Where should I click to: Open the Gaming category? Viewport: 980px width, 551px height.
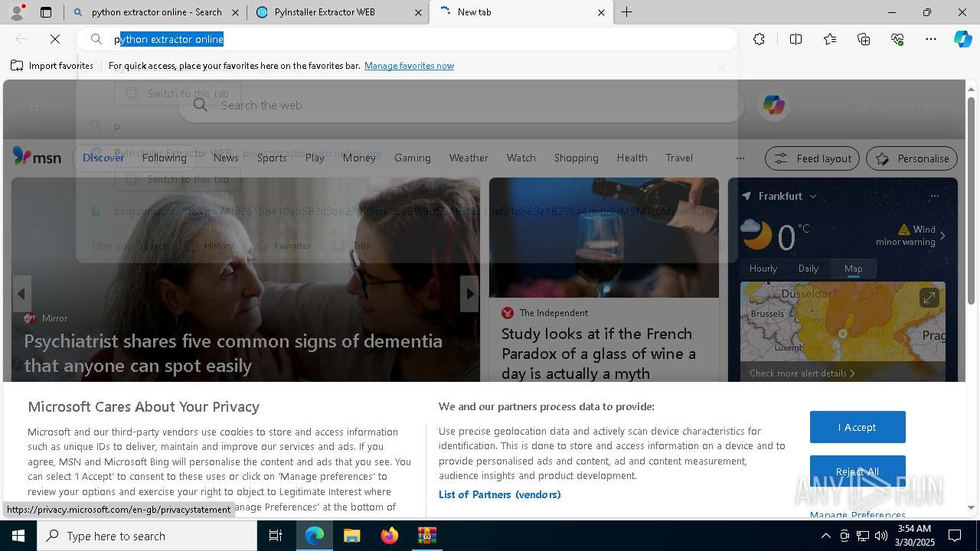(x=413, y=158)
